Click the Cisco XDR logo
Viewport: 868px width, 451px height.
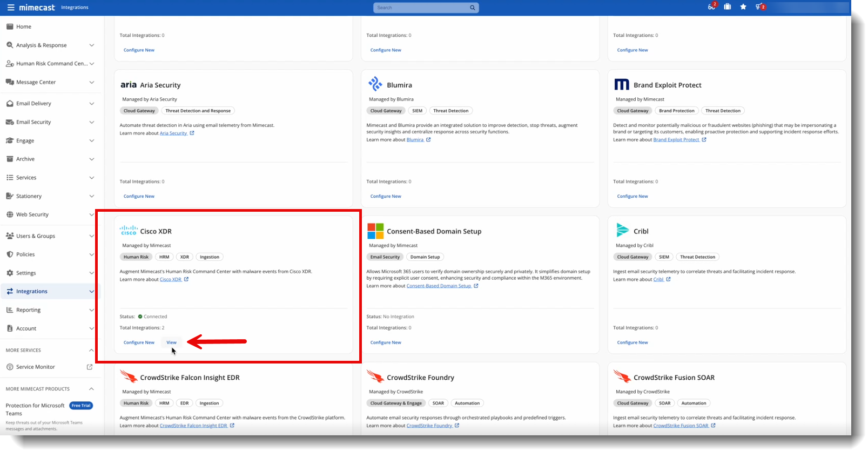click(129, 231)
